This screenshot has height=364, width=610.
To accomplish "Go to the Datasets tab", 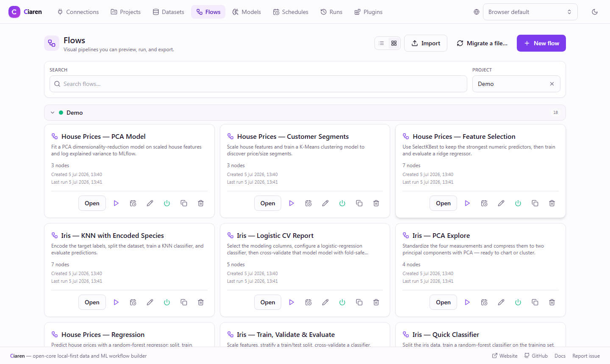I will (169, 12).
